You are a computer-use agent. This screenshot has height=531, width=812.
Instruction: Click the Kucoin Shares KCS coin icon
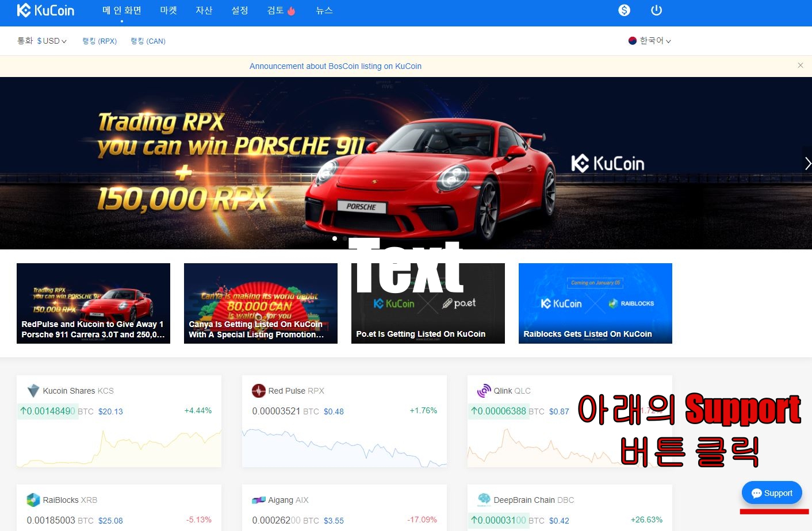[x=33, y=391]
